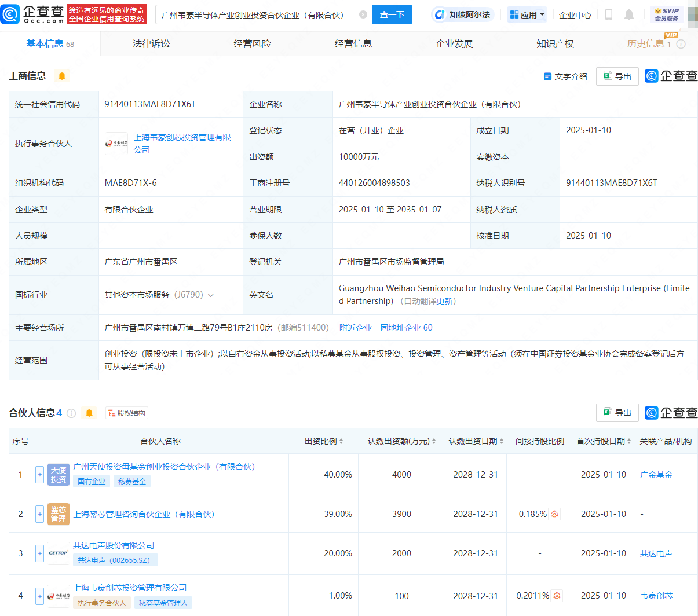
Task: Click the 鋆芯管理 logo in partner row 2
Action: 59,514
